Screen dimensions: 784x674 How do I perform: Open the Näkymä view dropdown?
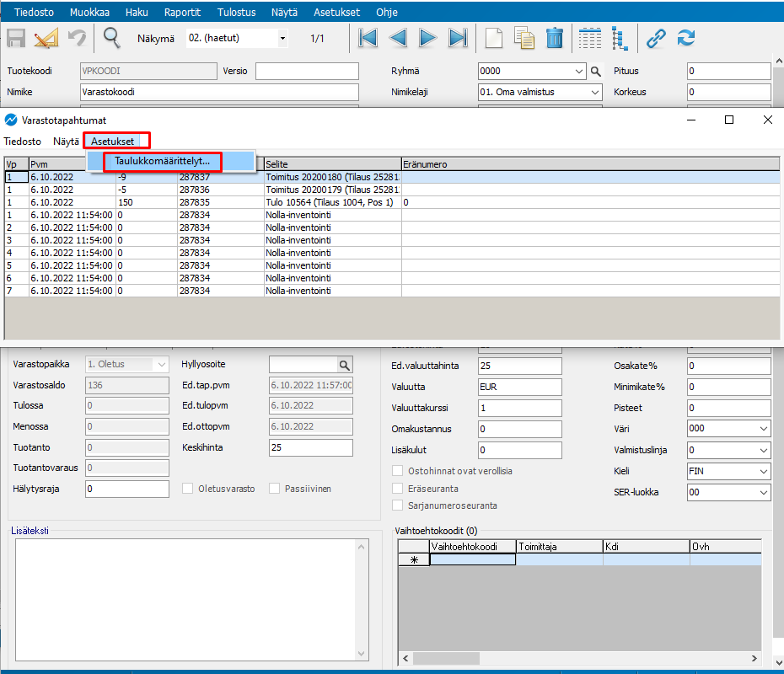click(x=282, y=39)
